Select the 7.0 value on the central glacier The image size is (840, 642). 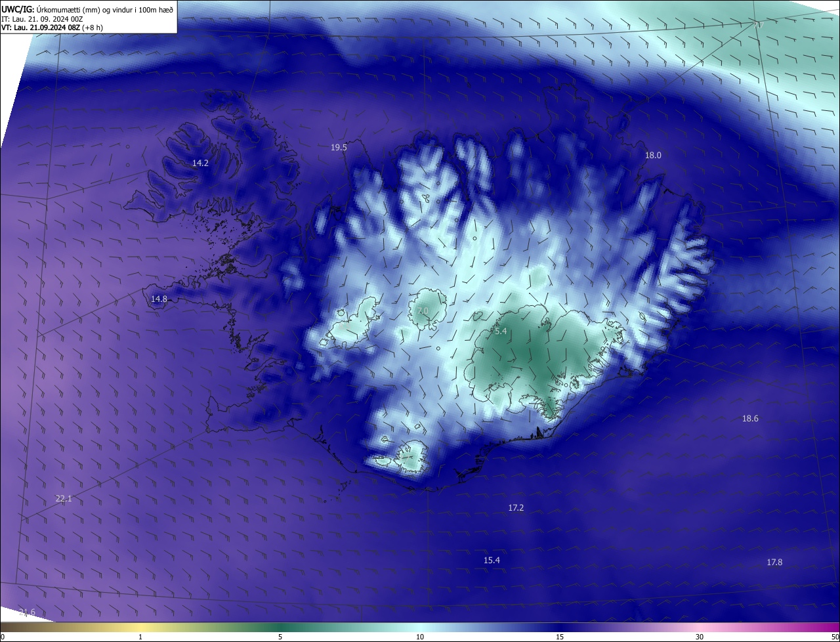click(422, 310)
